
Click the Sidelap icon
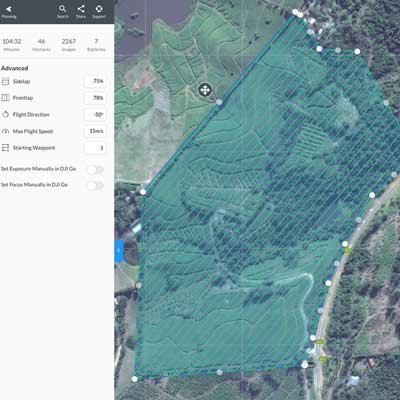[x=5, y=81]
